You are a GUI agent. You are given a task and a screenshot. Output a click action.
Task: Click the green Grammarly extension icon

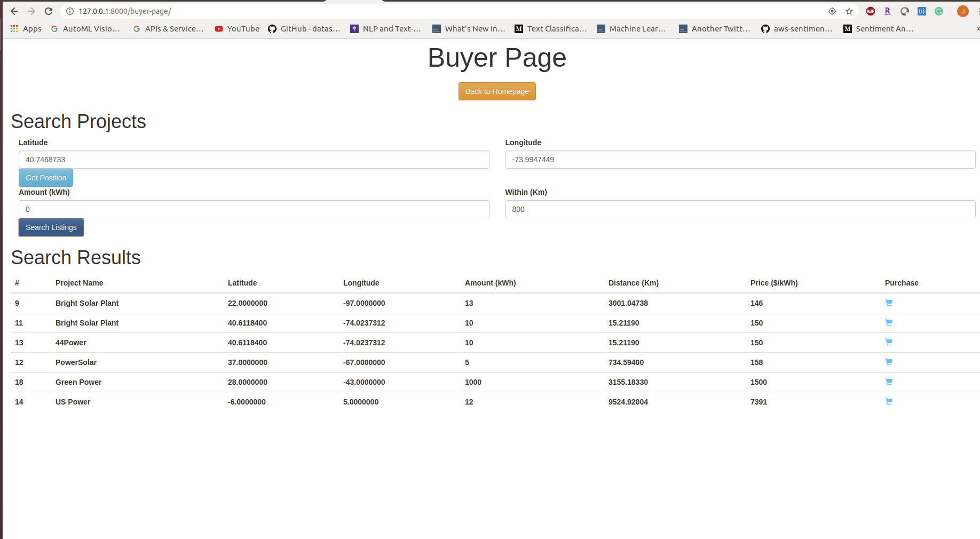[939, 11]
